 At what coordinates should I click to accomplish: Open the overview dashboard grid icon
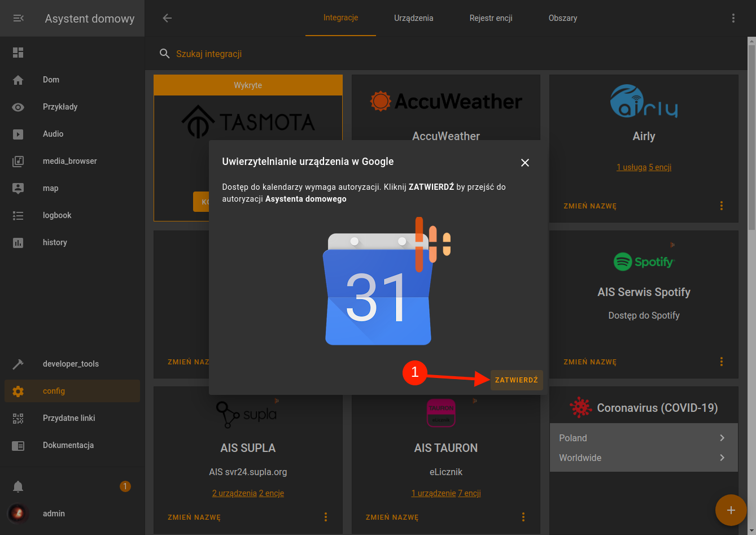18,53
